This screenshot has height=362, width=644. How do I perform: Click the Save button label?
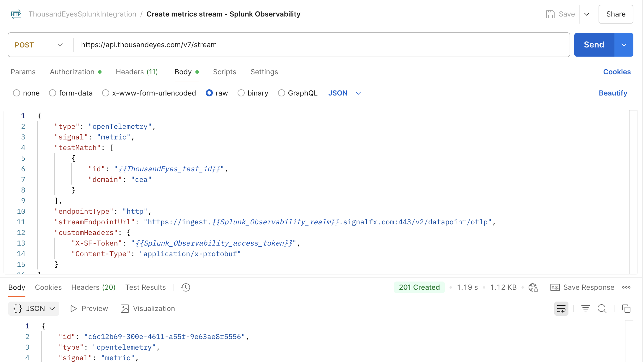tap(567, 14)
